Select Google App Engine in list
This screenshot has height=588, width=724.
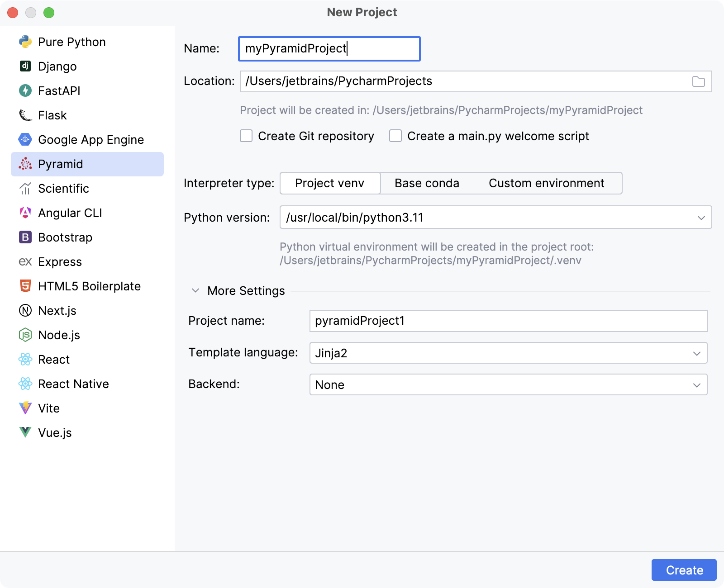[x=87, y=140]
